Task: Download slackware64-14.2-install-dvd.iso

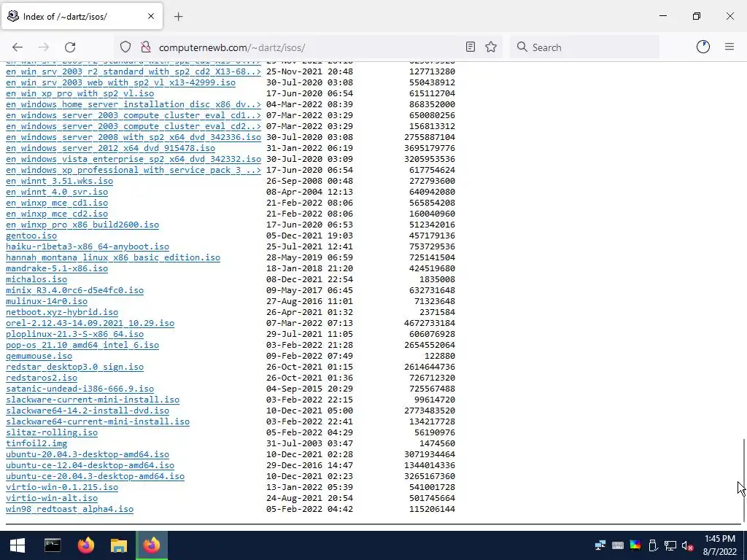Action: point(88,411)
